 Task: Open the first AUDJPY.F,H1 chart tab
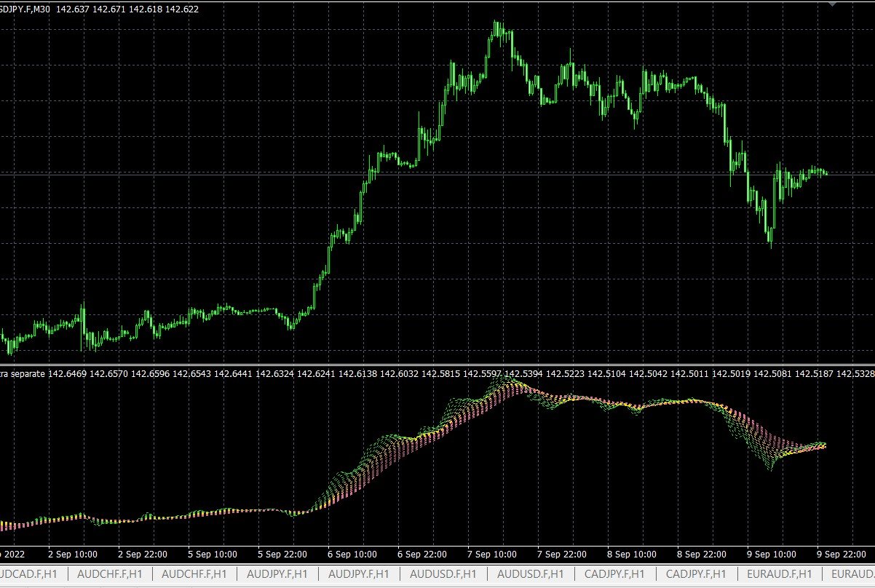click(278, 574)
